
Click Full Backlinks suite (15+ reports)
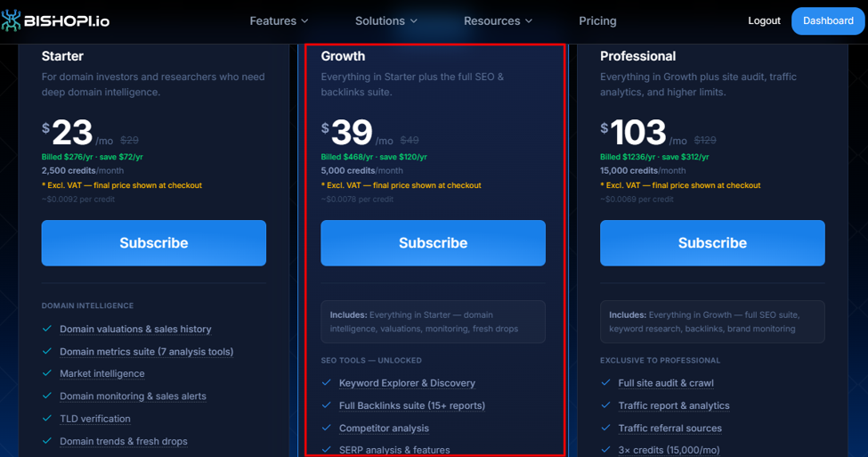pyautogui.click(x=412, y=405)
